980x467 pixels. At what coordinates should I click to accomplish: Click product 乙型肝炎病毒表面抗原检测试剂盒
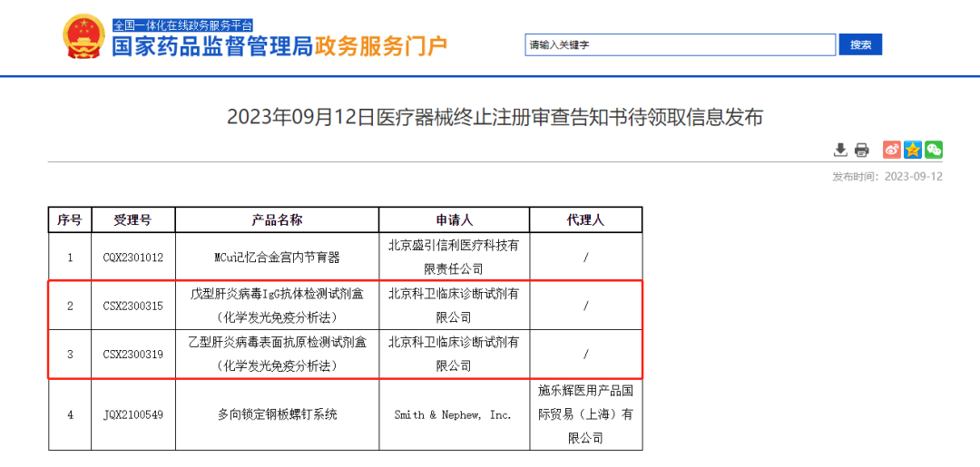coord(277,355)
